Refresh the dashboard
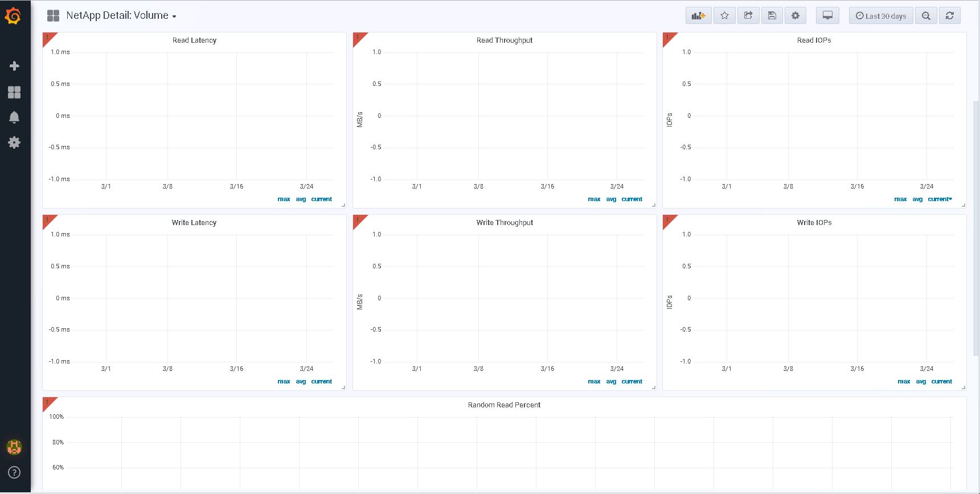 [950, 16]
